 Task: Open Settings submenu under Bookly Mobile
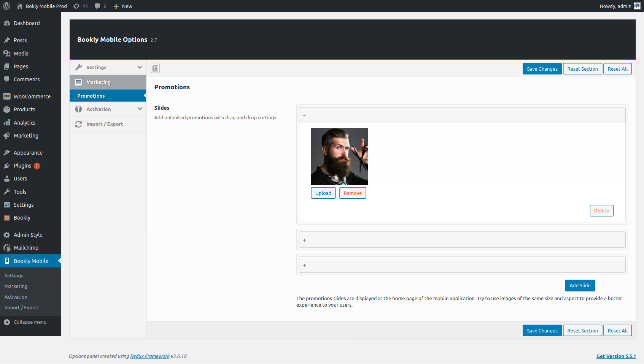[x=14, y=275]
